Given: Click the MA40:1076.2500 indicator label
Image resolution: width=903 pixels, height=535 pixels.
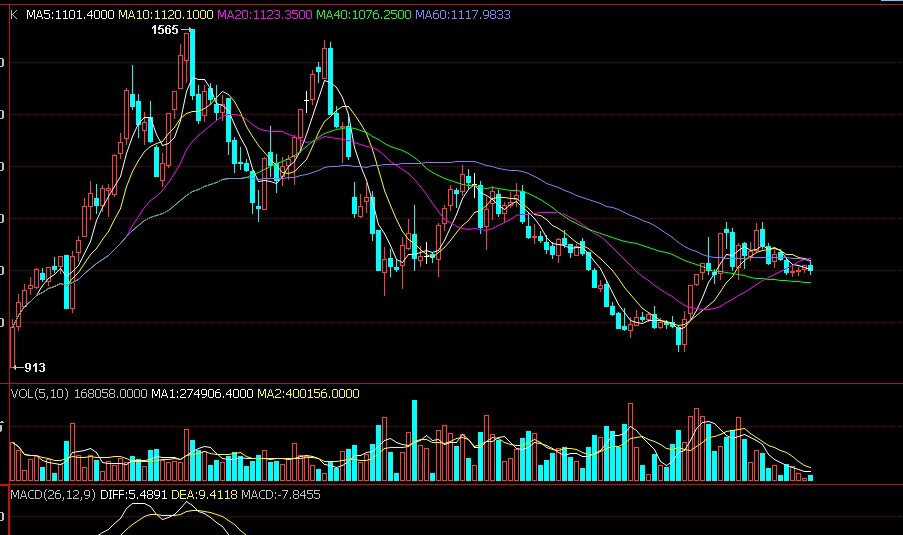Looking at the screenshot, I should (364, 15).
